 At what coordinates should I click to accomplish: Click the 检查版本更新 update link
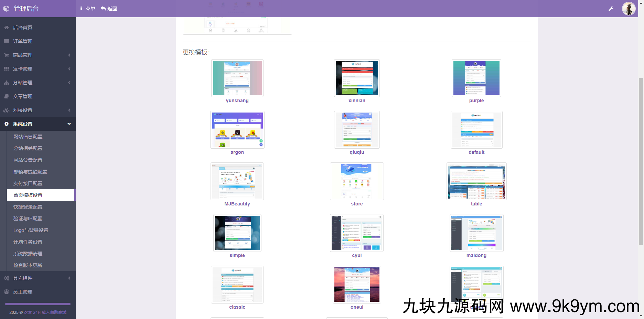[x=28, y=265]
